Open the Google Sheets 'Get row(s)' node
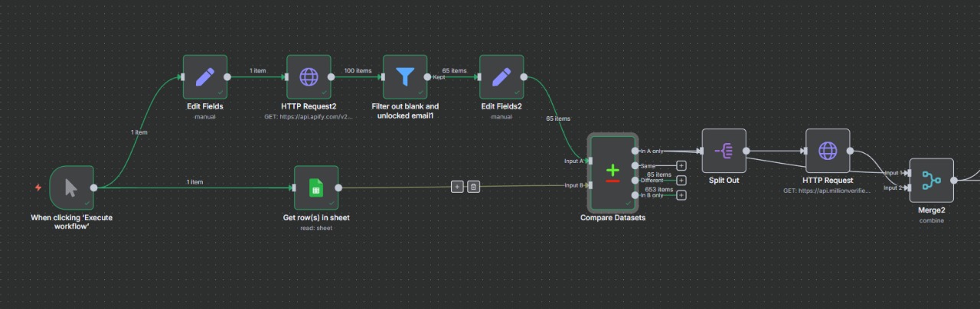The image size is (980, 309). point(316,187)
